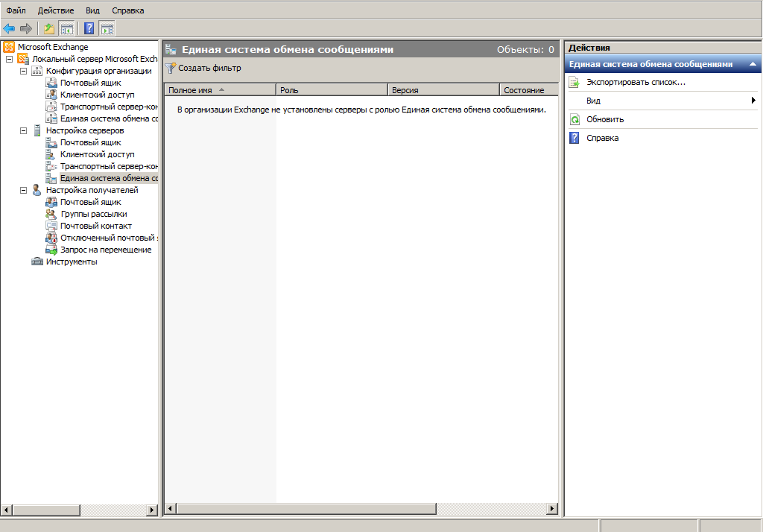Sort by the Состояние column header

tap(529, 90)
